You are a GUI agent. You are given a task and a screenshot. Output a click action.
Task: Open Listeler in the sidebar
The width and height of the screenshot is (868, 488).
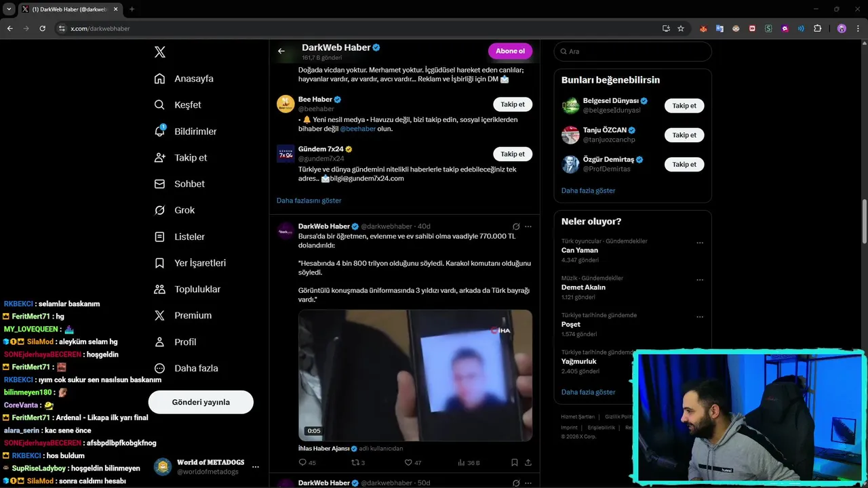pos(179,237)
